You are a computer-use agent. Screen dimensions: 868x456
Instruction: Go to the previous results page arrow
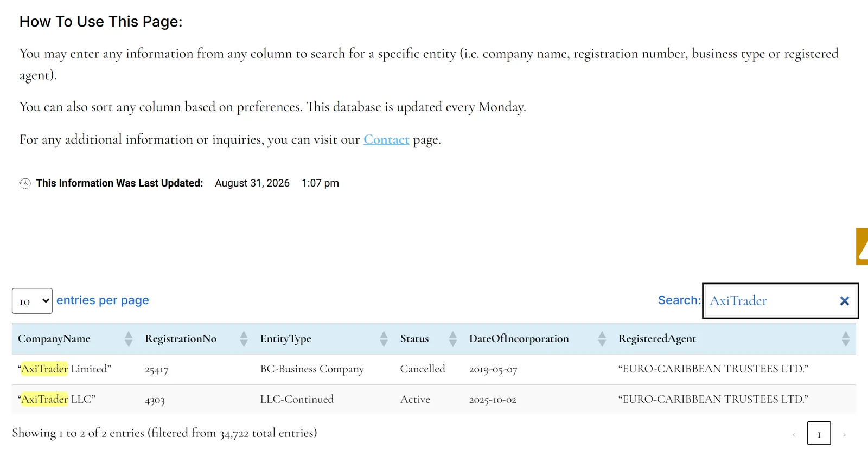click(x=794, y=434)
